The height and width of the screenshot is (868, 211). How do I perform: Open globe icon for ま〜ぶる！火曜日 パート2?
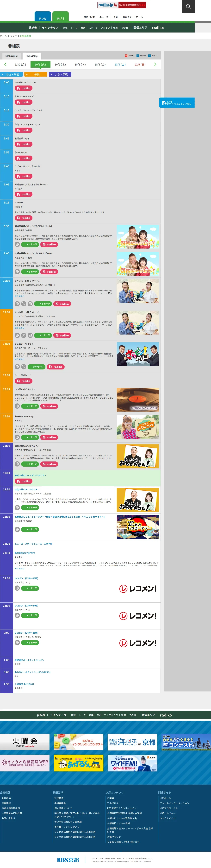pyautogui.click(x=17, y=335)
